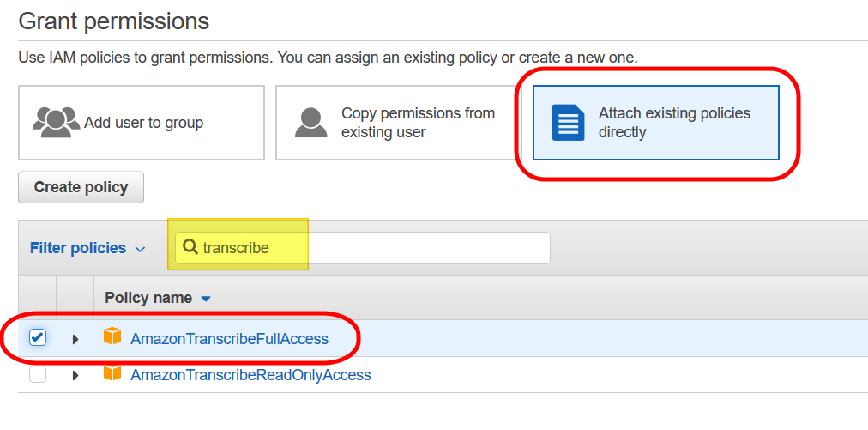Click the group people icon

pos(57,122)
